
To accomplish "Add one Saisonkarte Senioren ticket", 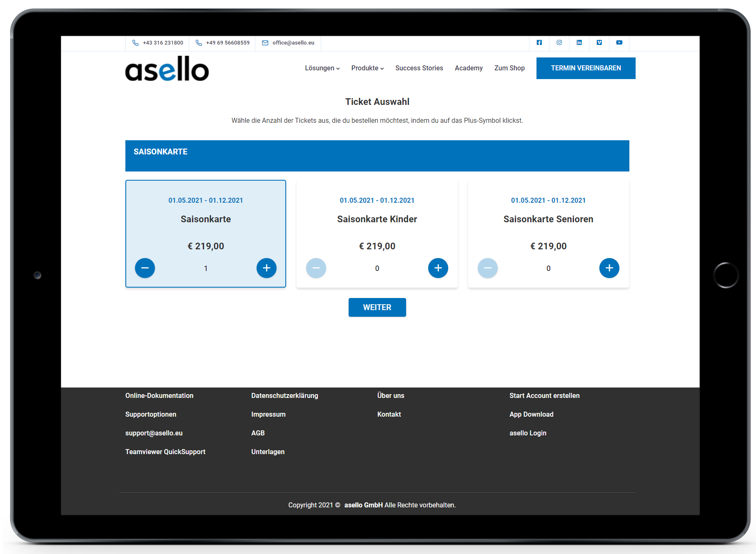I will (609, 268).
